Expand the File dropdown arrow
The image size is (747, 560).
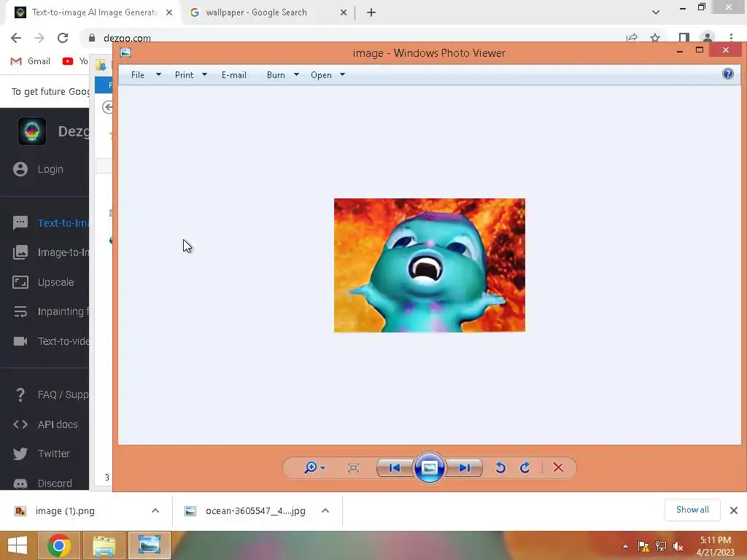[x=158, y=75]
